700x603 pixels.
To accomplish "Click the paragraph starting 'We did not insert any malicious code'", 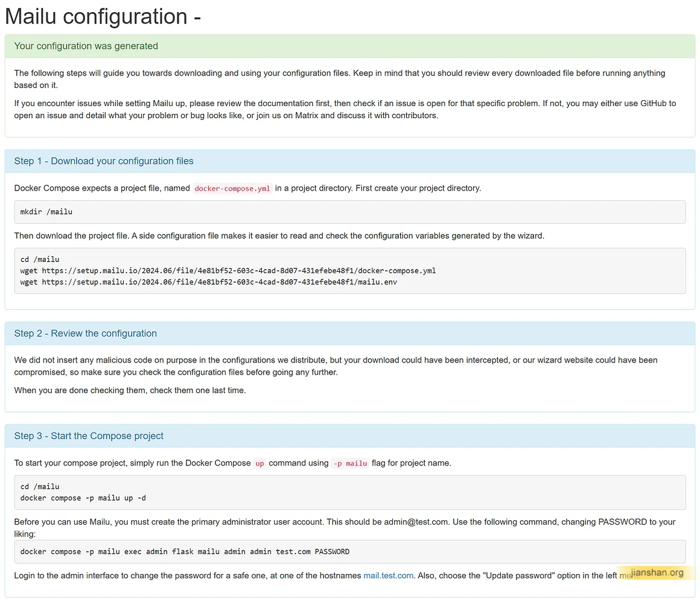I will [x=336, y=366].
